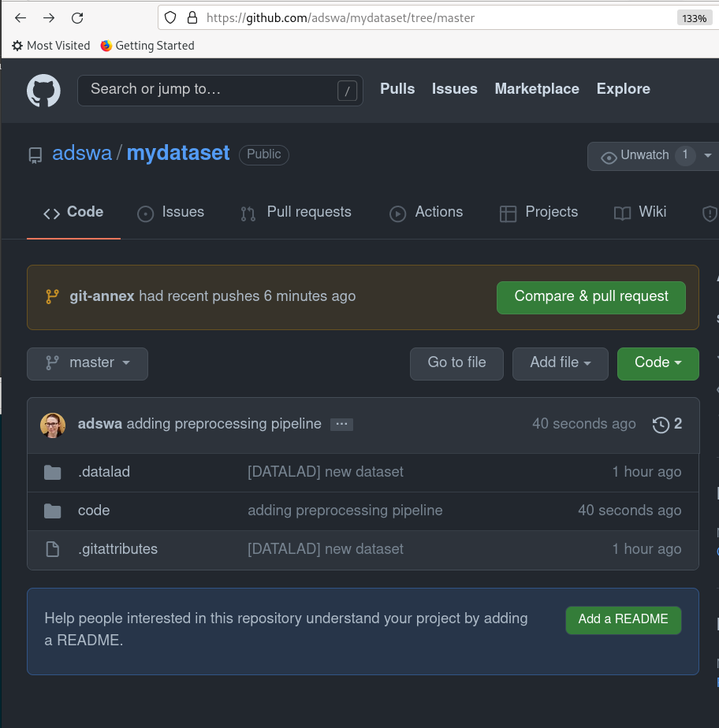Screen dimensions: 719x728
Task: Click the Add a README button
Action: 623,620
